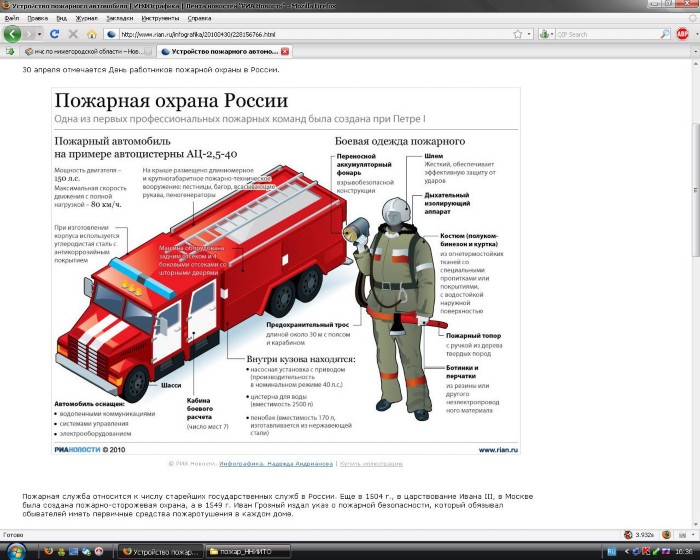Bookmark this page with the star icon

tap(517, 34)
